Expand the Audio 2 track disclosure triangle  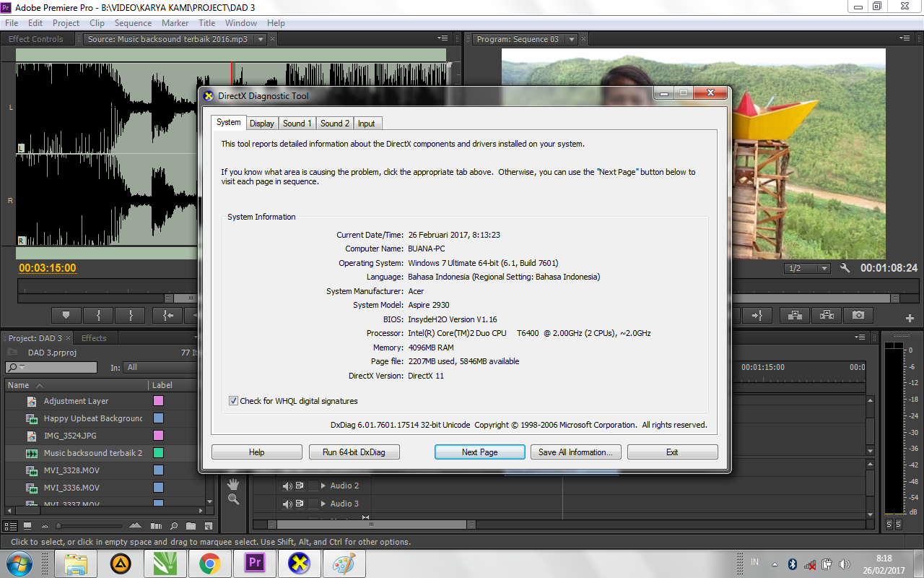click(x=323, y=486)
